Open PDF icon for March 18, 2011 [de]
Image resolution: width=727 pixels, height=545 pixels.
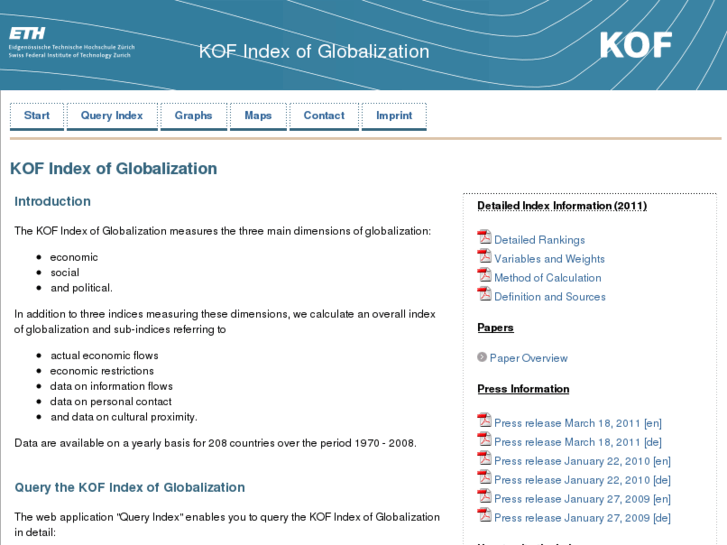coord(485,439)
